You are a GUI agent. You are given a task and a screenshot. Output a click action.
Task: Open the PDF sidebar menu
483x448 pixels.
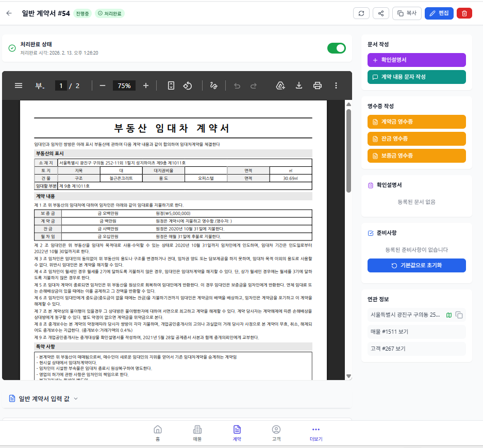[x=18, y=85]
